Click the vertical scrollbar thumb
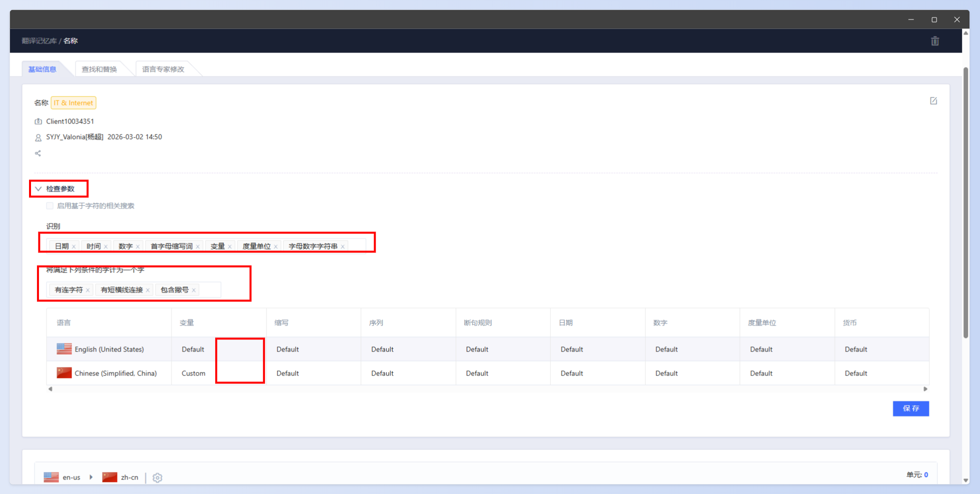980x494 pixels. (966, 202)
